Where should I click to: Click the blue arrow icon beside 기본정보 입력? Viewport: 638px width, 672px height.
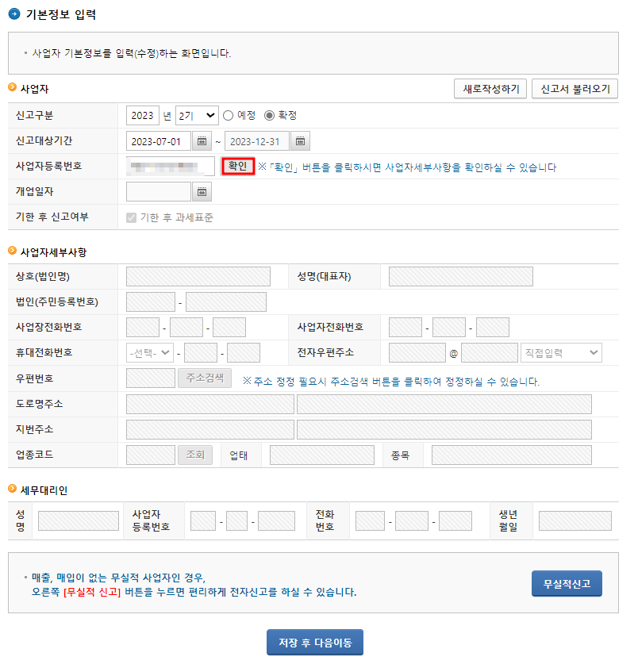(14, 13)
